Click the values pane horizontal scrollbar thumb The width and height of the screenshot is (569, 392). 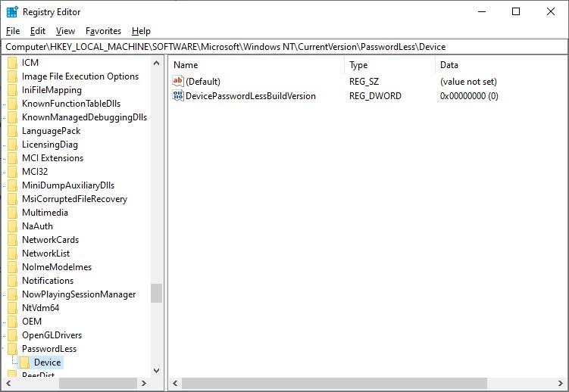[x=334, y=384]
